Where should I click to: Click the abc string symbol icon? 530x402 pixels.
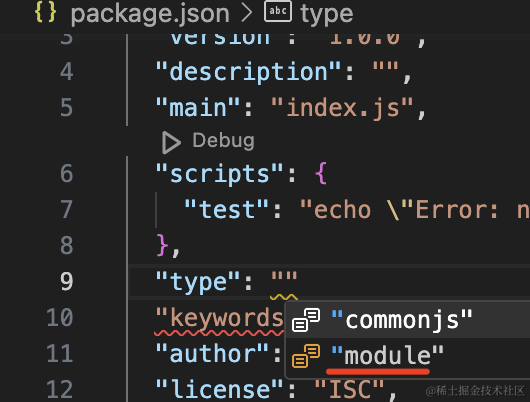(278, 11)
